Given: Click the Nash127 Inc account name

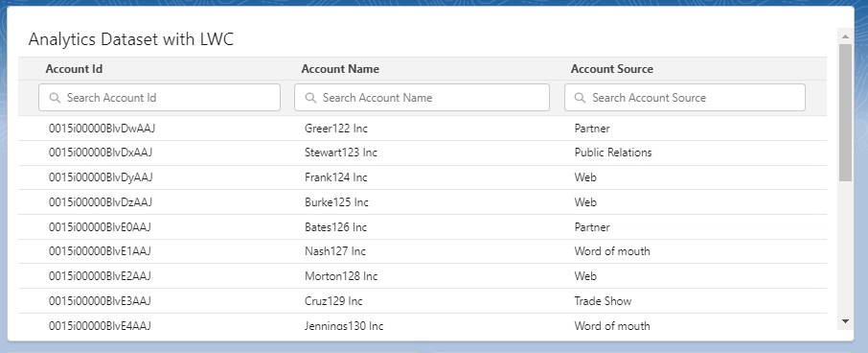Looking at the screenshot, I should coord(335,251).
